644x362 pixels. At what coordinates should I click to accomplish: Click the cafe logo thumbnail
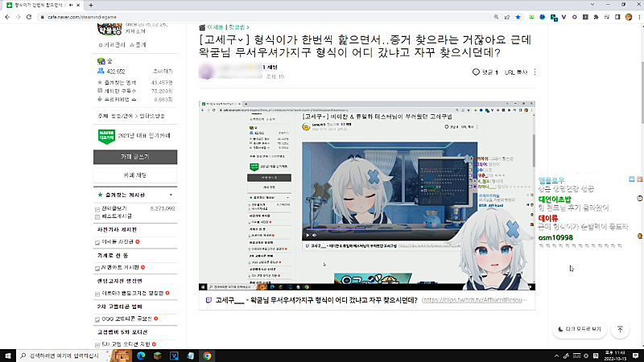tap(109, 29)
